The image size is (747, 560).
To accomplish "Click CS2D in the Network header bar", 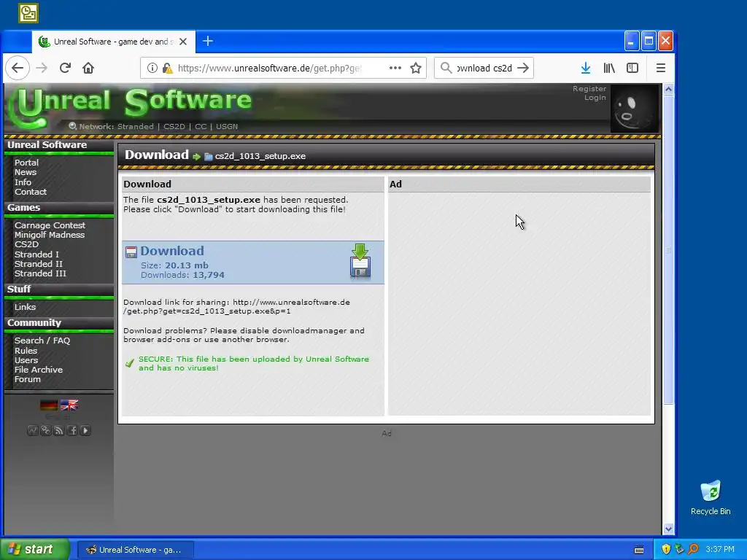I will (174, 127).
